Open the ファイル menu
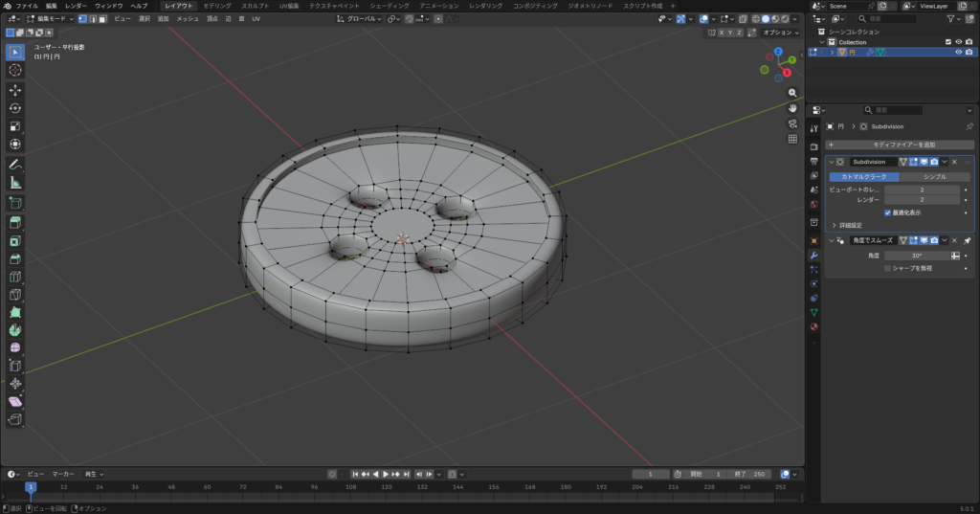This screenshot has height=514, width=980. tap(27, 6)
